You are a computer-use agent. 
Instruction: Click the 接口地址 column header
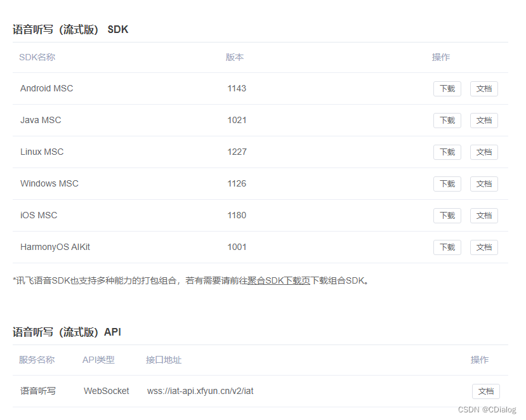pos(164,360)
